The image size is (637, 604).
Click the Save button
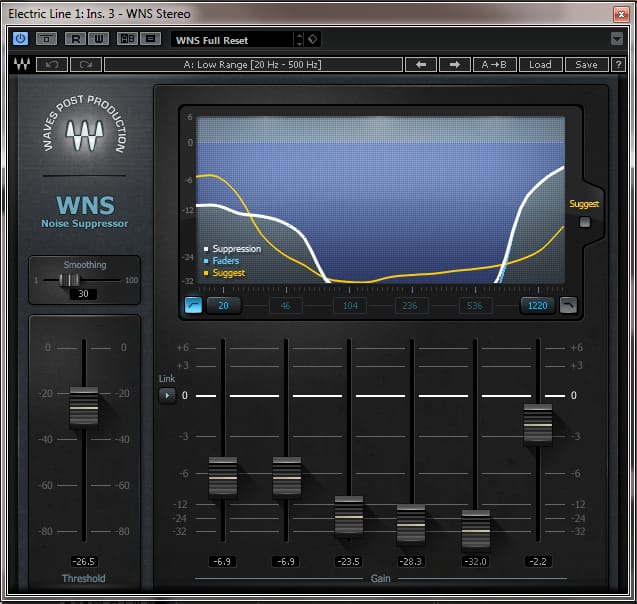click(x=586, y=65)
